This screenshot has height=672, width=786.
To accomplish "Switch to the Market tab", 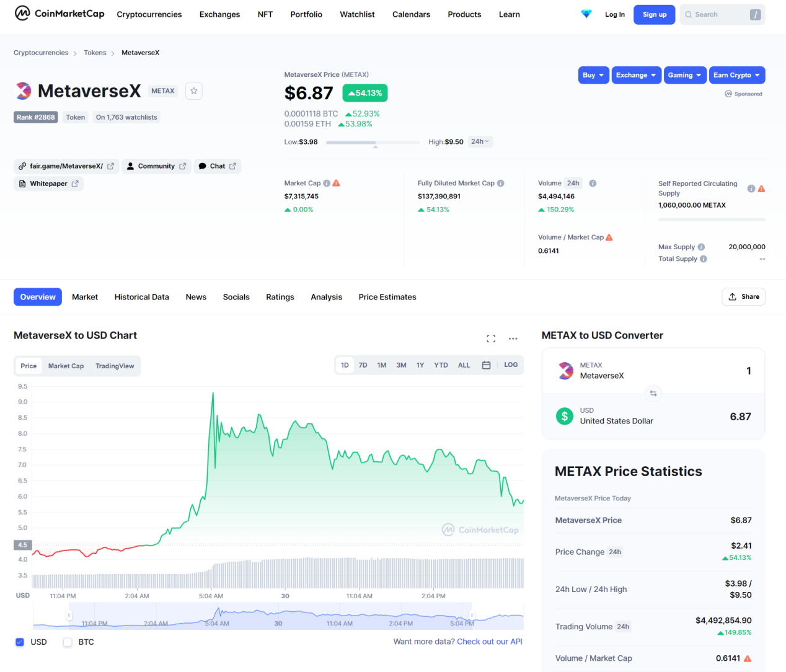I will pos(85,297).
